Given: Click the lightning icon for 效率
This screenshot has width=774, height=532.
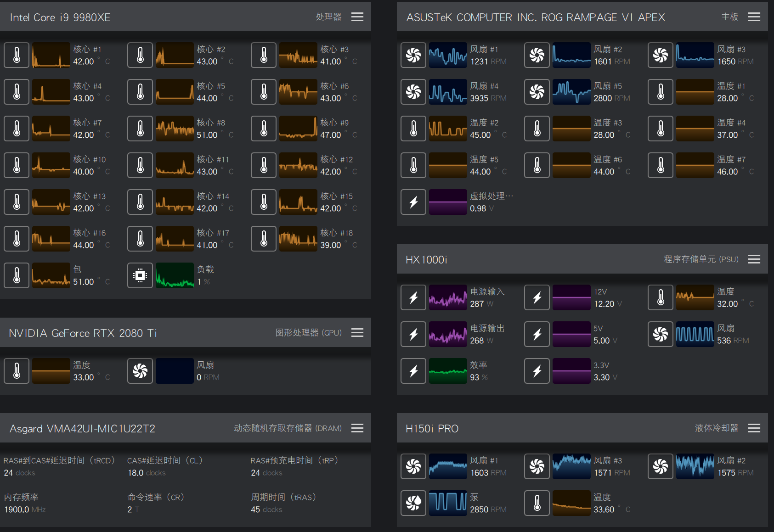Looking at the screenshot, I should [413, 371].
